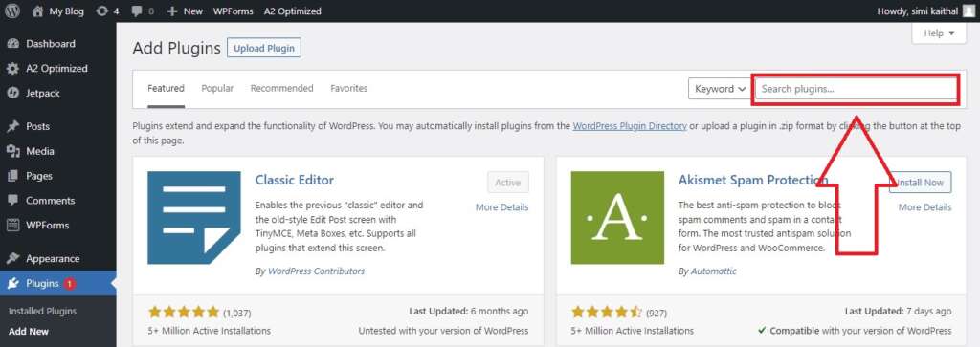
Task: Go to Posts in the sidebar
Action: [37, 127]
